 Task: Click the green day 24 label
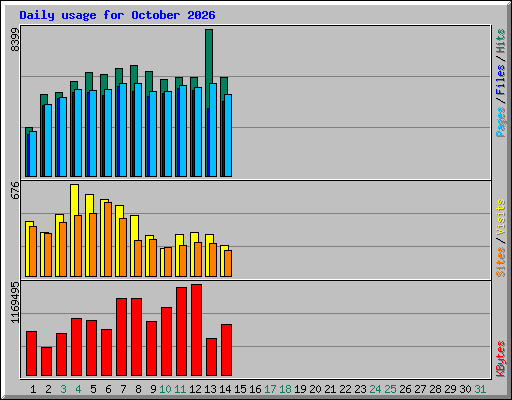click(x=375, y=389)
